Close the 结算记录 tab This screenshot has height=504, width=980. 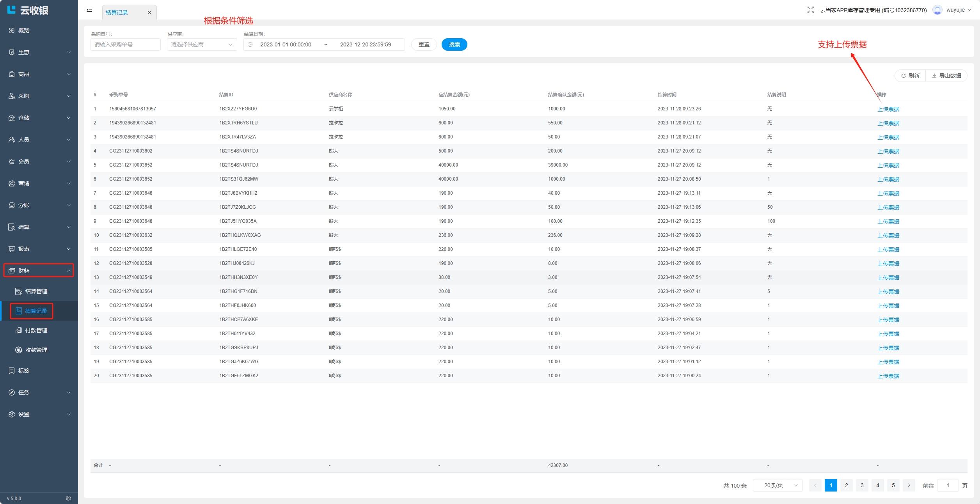tap(149, 12)
